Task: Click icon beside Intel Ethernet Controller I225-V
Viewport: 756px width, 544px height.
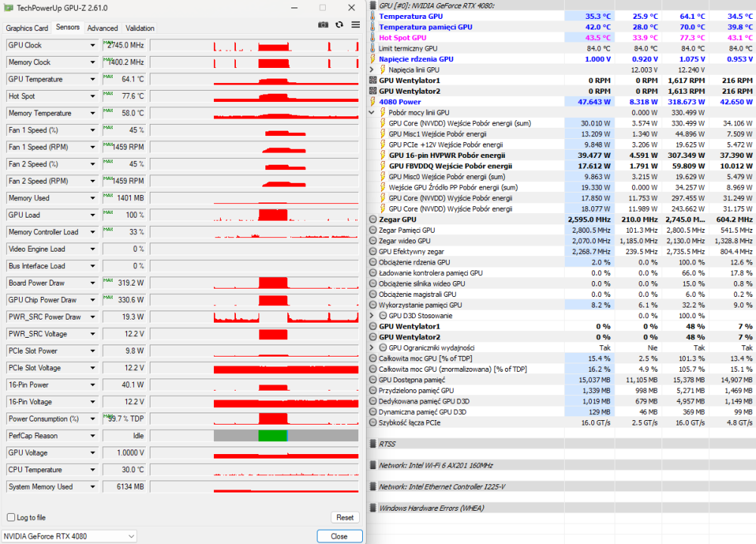Action: pyautogui.click(x=373, y=487)
